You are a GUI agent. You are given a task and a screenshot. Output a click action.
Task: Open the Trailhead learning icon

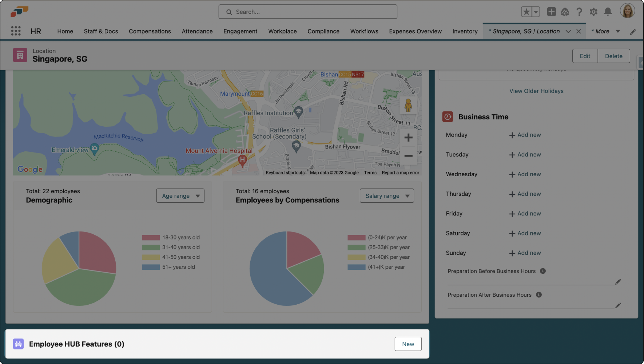coord(565,12)
